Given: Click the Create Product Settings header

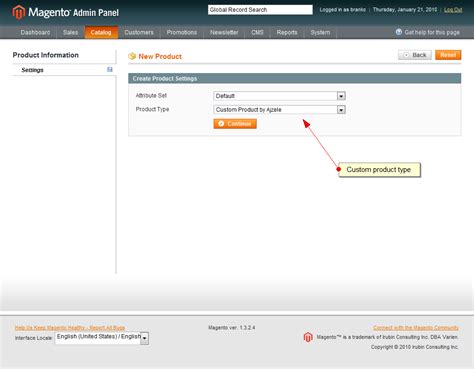Looking at the screenshot, I should [295, 78].
